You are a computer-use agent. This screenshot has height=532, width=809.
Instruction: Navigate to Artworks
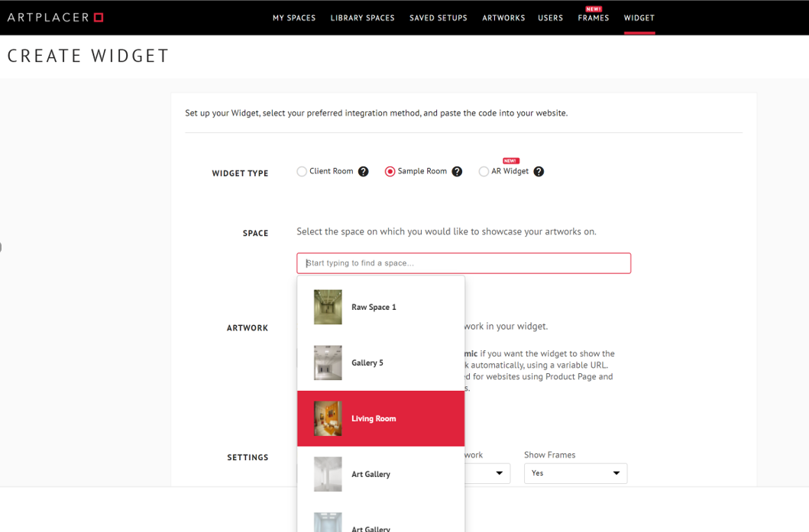click(x=503, y=18)
